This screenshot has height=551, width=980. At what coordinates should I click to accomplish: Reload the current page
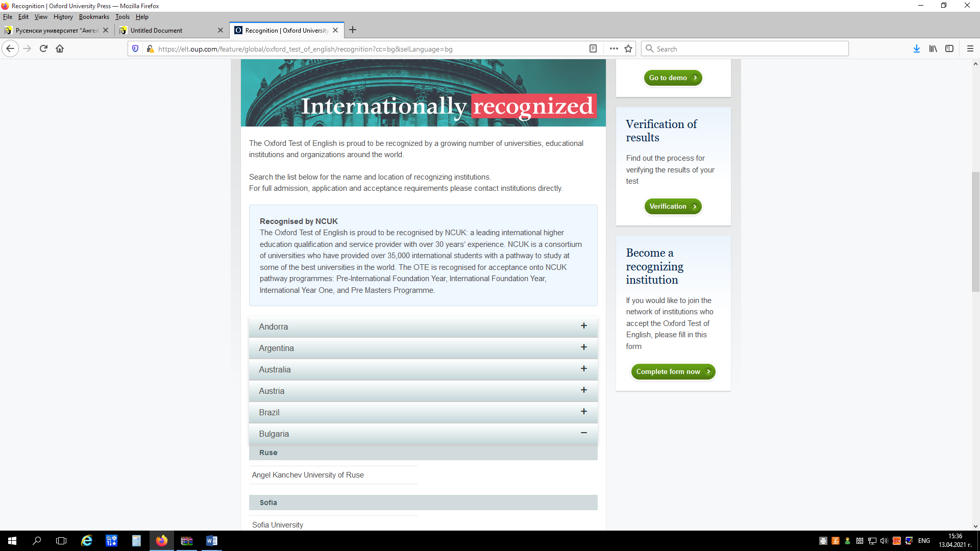(x=43, y=48)
